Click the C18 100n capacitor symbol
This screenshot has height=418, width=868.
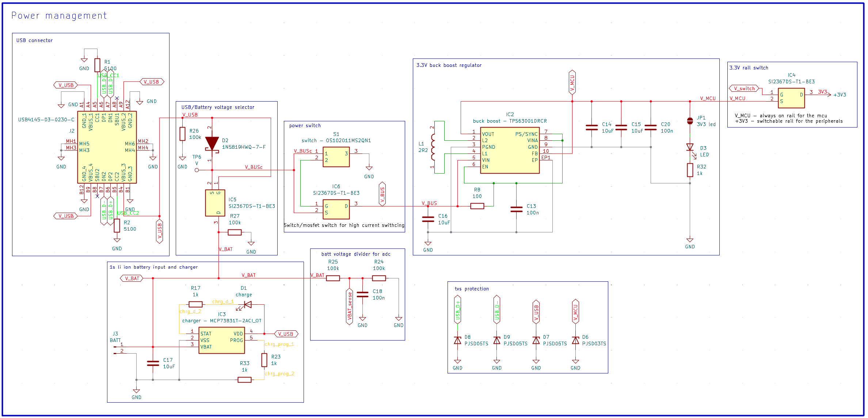(x=362, y=294)
